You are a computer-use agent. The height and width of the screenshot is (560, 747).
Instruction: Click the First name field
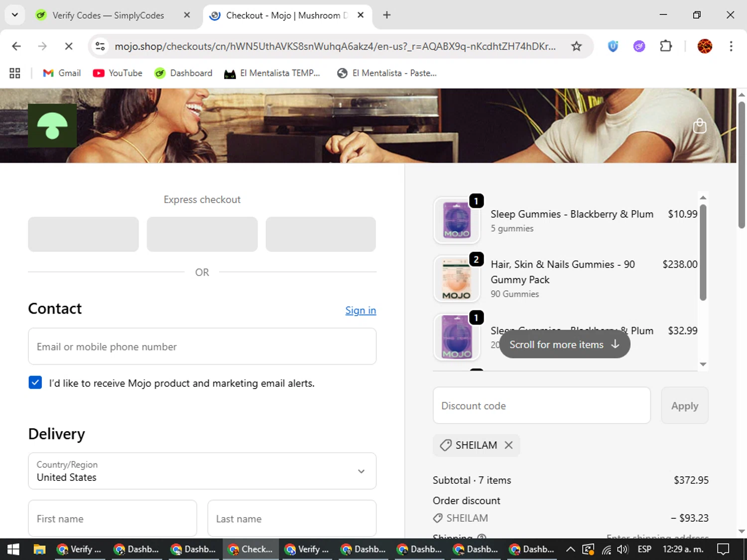coord(113,519)
